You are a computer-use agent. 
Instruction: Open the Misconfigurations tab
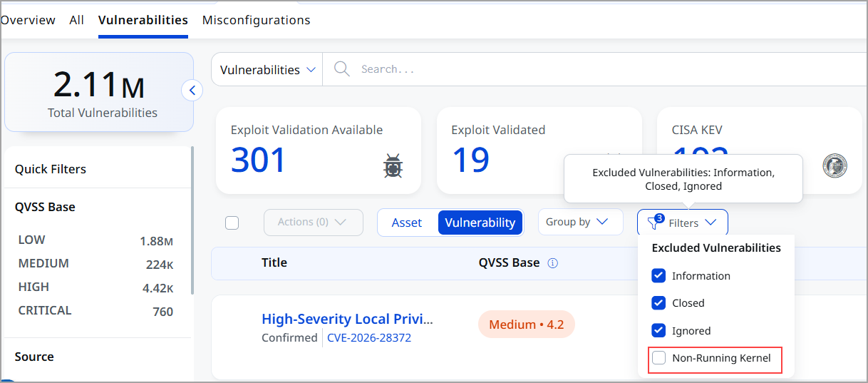(257, 20)
